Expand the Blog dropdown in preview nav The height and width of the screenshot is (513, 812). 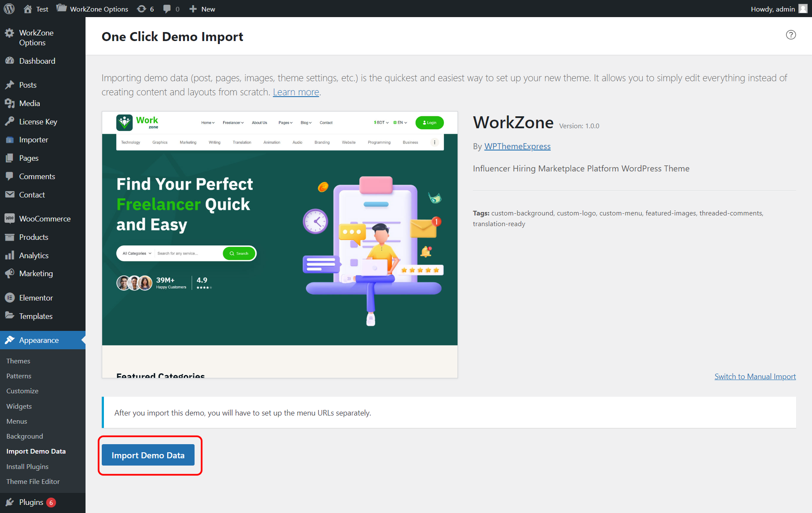click(306, 123)
